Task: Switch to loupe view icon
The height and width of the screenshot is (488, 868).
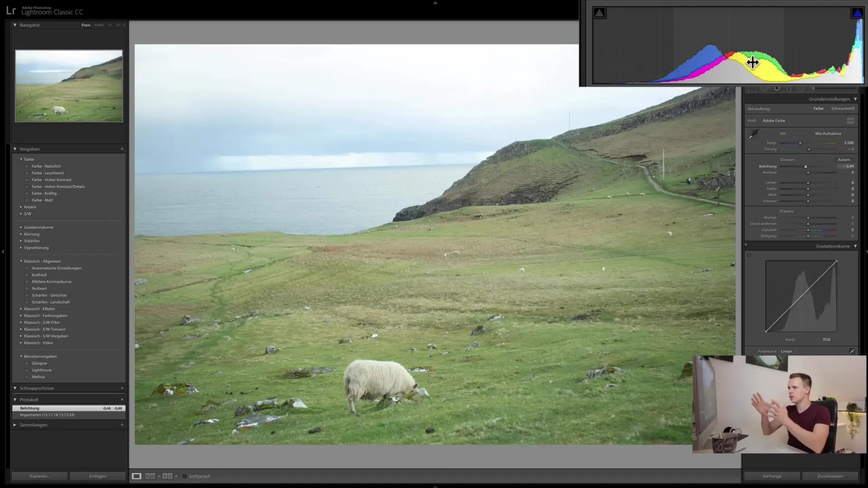Action: (137, 476)
